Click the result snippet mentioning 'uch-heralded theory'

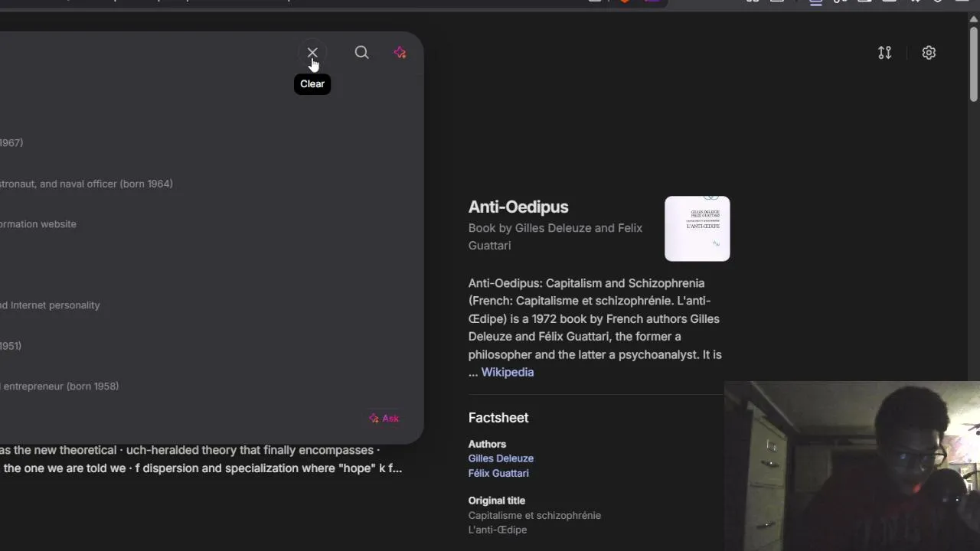tap(201, 459)
